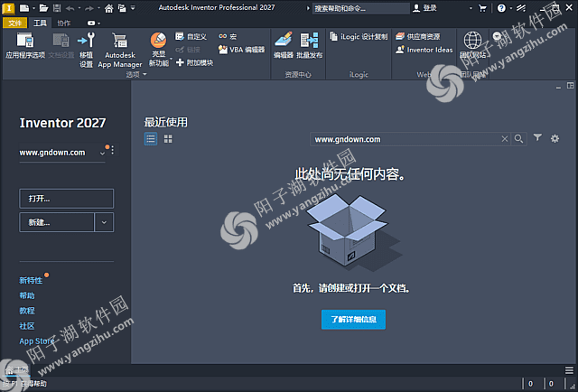Open the File (文件) menu

pos(14,23)
